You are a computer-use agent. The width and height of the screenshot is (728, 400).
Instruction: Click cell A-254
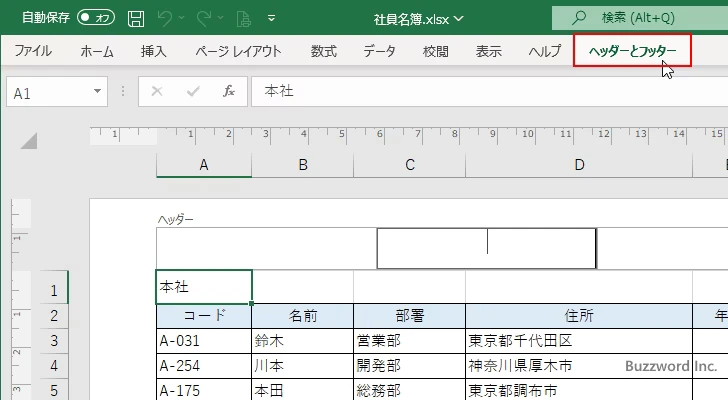pos(204,366)
